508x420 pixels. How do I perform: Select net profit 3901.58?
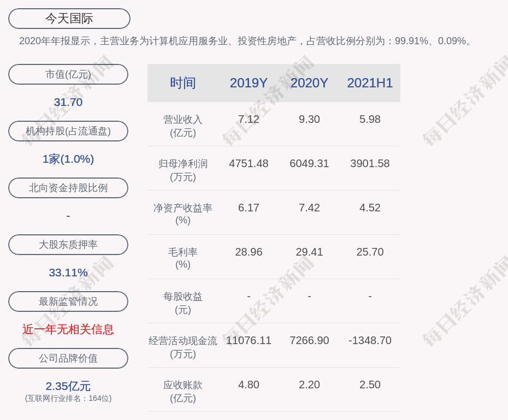[x=370, y=163]
